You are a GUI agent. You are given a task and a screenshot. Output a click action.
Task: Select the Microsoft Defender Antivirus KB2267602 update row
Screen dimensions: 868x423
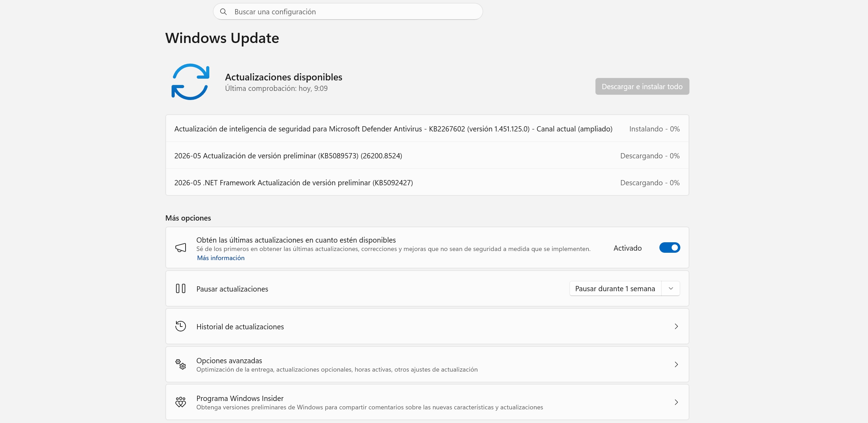427,129
